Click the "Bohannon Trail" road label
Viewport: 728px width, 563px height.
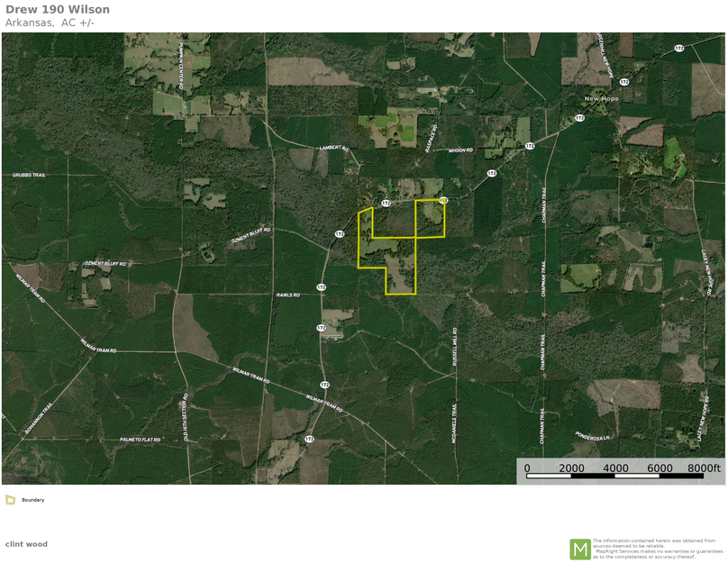point(39,418)
